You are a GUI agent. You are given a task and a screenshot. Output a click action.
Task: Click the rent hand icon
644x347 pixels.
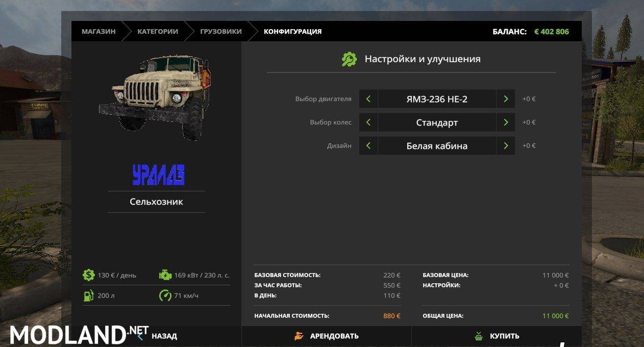[299, 336]
